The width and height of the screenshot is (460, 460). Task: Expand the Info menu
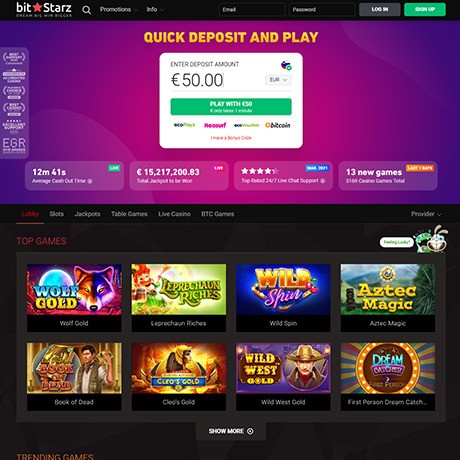pyautogui.click(x=155, y=9)
